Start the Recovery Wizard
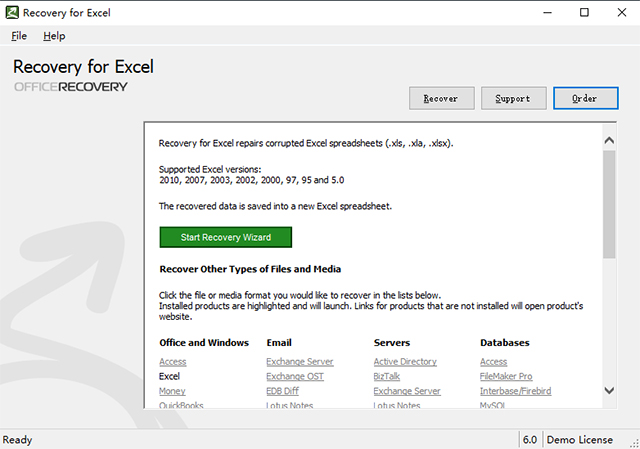The image size is (640, 449). tap(226, 237)
